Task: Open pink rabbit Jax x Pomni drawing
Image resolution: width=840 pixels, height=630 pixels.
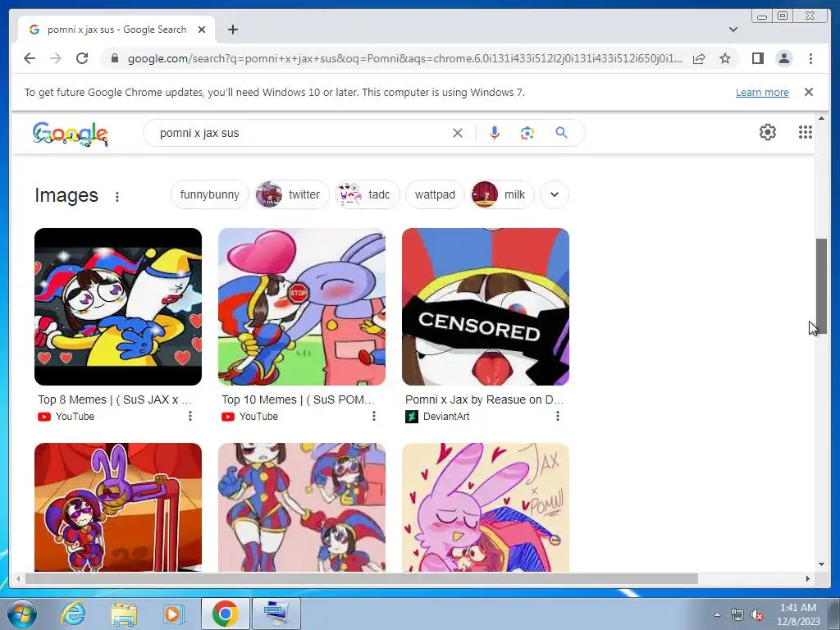Action: pyautogui.click(x=486, y=507)
